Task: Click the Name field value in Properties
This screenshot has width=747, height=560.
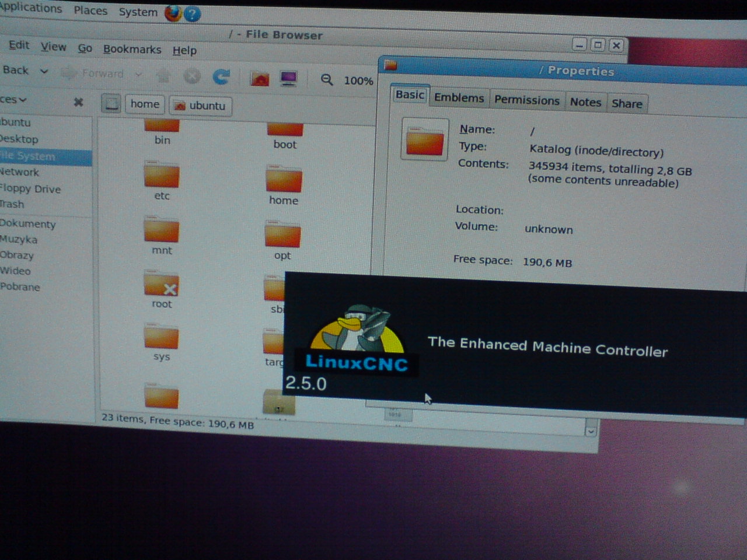Action: [532, 132]
